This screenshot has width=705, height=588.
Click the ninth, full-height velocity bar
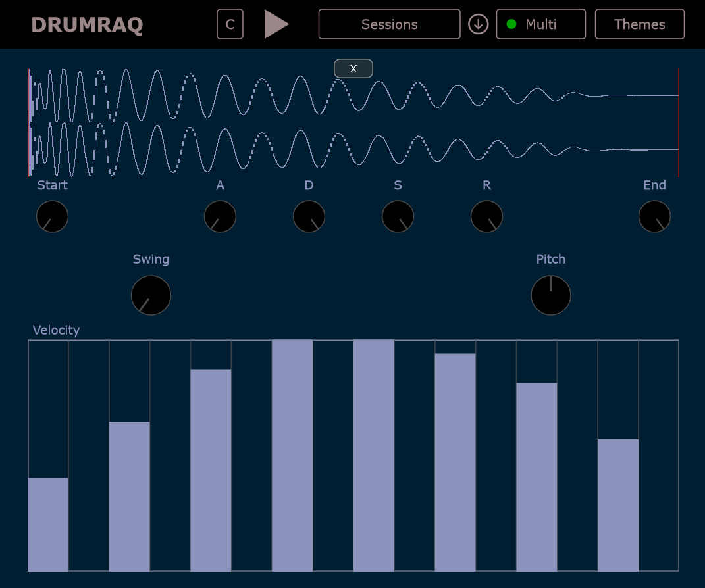[x=374, y=456]
